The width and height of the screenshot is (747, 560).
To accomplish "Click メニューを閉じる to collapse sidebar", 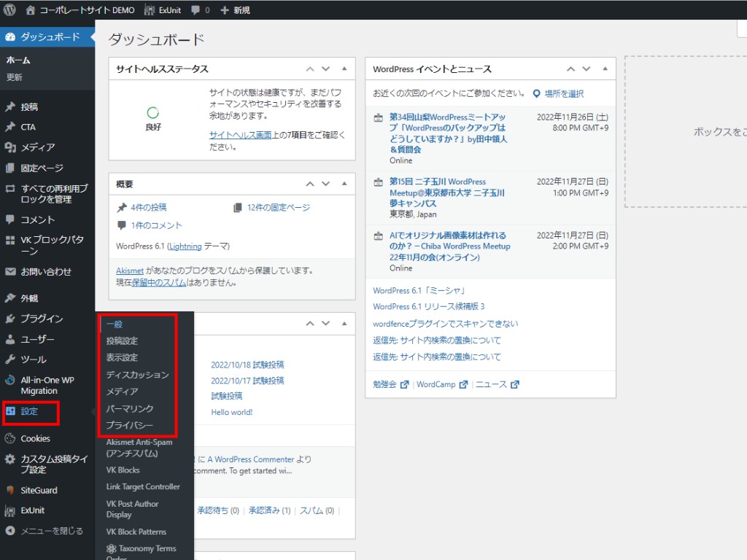I will pos(51,531).
